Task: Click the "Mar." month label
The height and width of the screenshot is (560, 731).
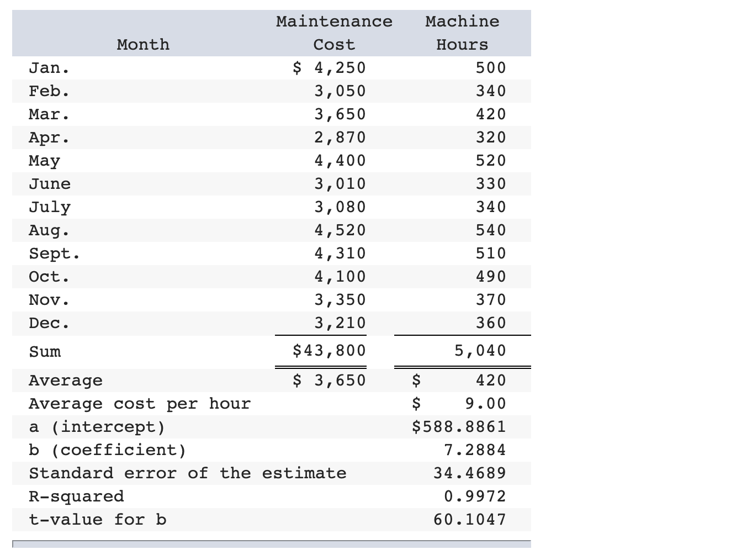Action: (49, 114)
